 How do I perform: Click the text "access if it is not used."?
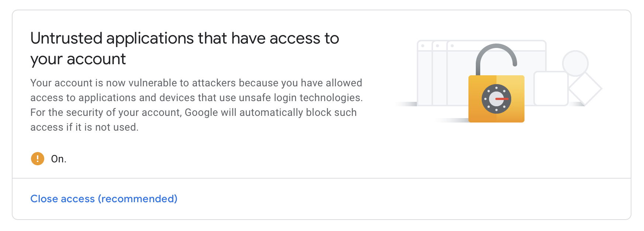(84, 127)
